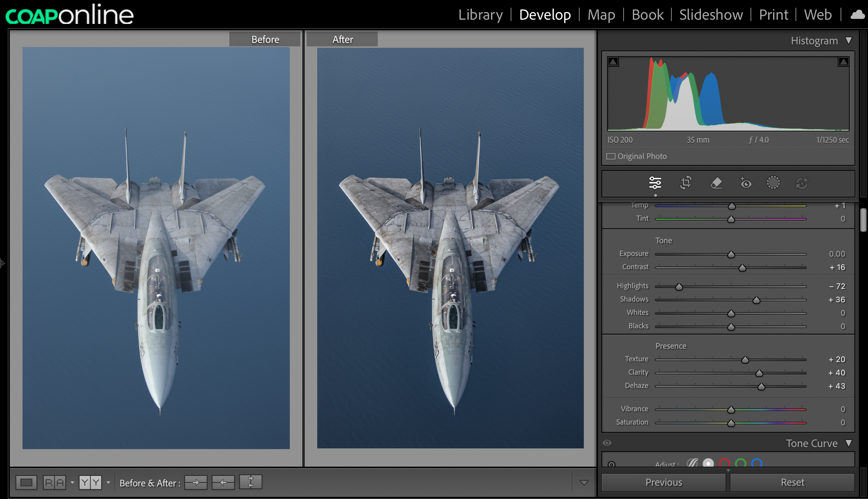Switch to the Library module
This screenshot has width=868, height=499.
[480, 15]
